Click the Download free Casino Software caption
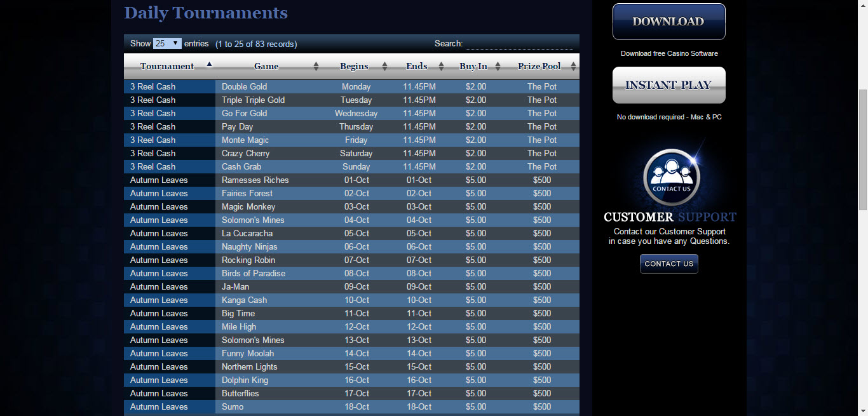Screen dimensions: 868x416 669,53
